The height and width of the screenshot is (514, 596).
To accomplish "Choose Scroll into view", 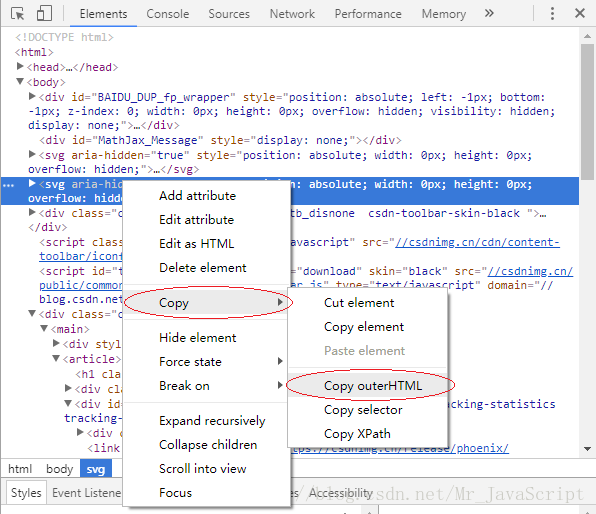I will pyautogui.click(x=207, y=469).
